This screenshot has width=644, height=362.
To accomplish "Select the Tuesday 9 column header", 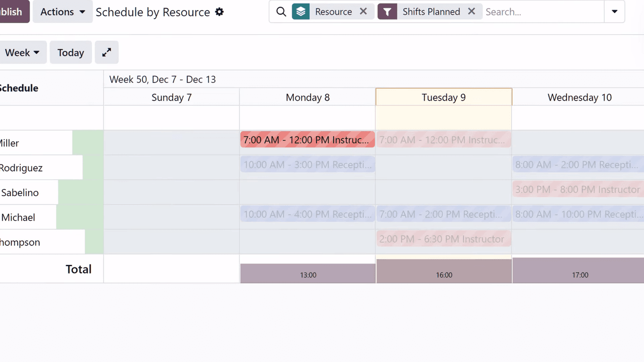I will click(x=444, y=98).
